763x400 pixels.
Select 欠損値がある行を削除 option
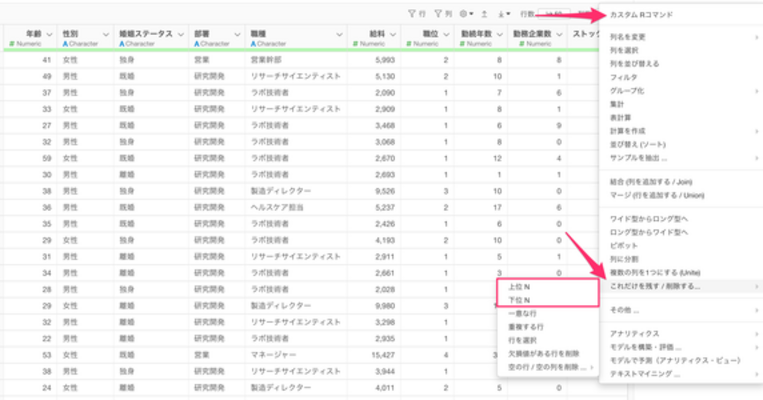pos(543,354)
